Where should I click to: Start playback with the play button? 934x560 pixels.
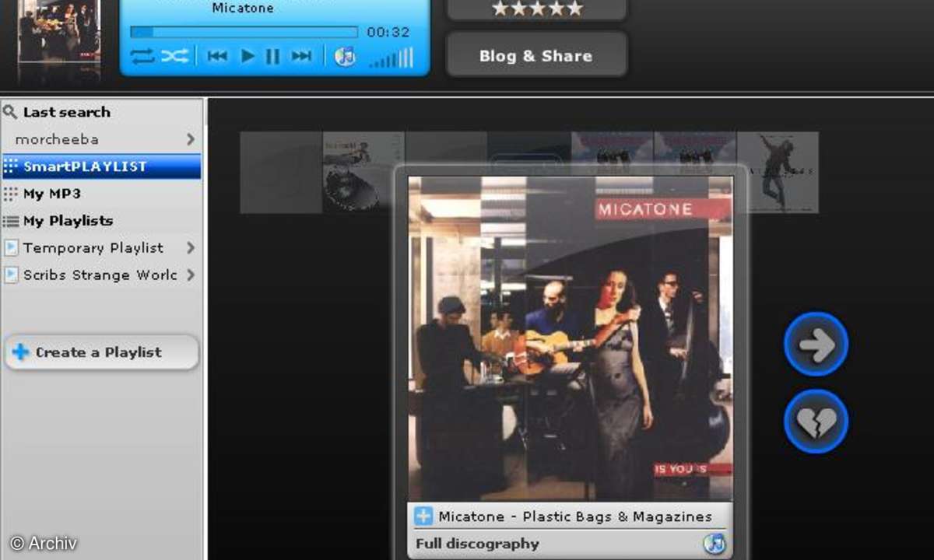coord(248,56)
